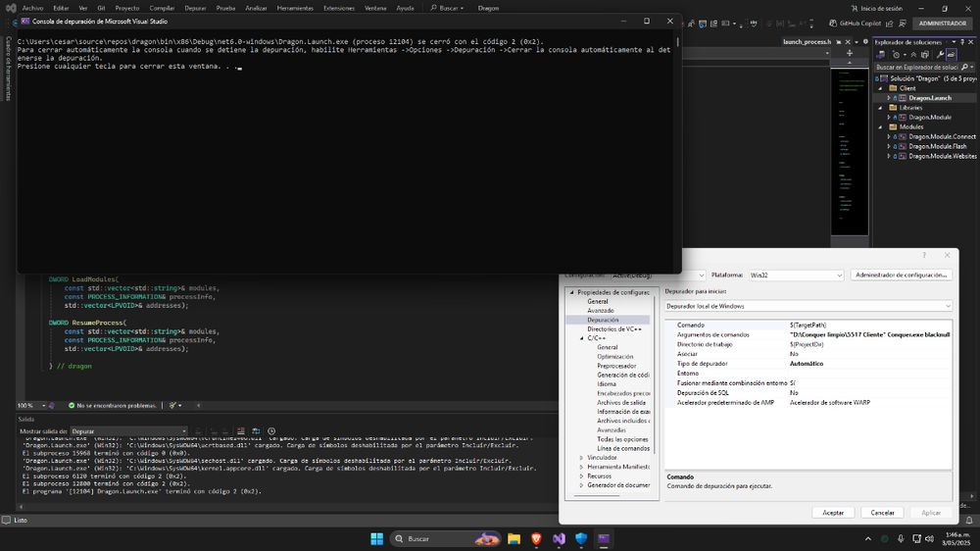Open Brave browser from the taskbar
The height and width of the screenshot is (551, 980).
coord(535,539)
